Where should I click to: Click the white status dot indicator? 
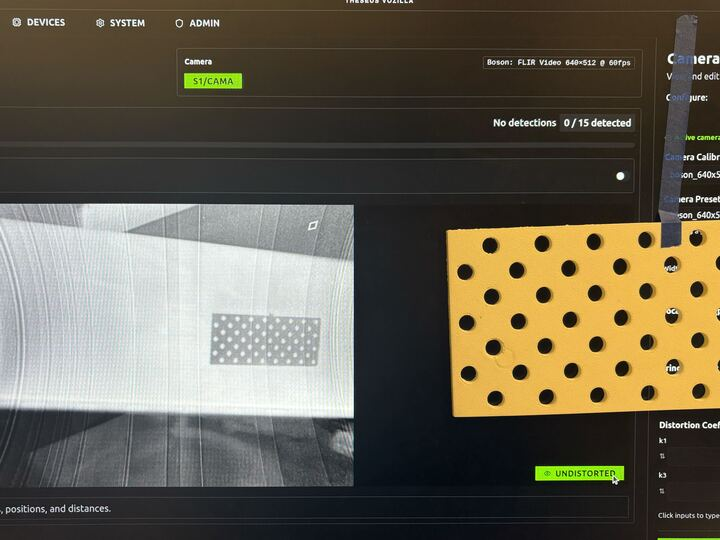620,176
